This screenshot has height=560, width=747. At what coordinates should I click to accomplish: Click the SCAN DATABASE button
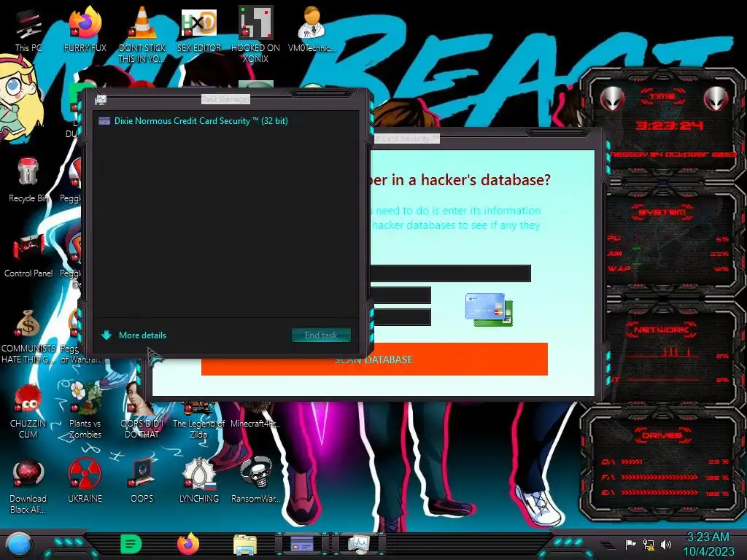[374, 359]
